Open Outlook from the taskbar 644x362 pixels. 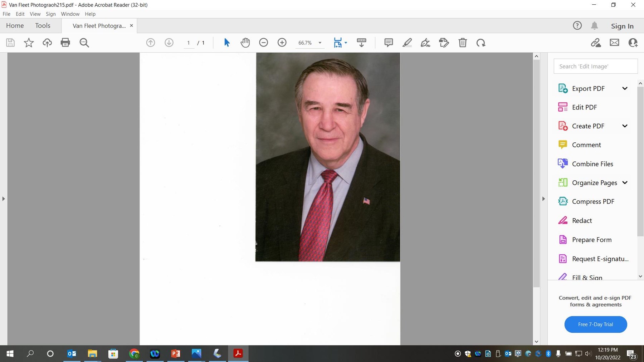tap(72, 353)
